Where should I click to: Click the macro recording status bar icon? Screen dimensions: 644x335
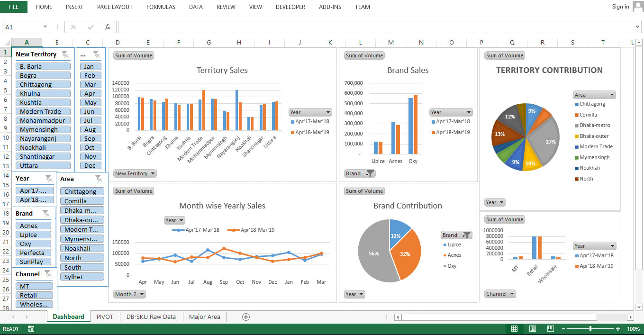31,329
